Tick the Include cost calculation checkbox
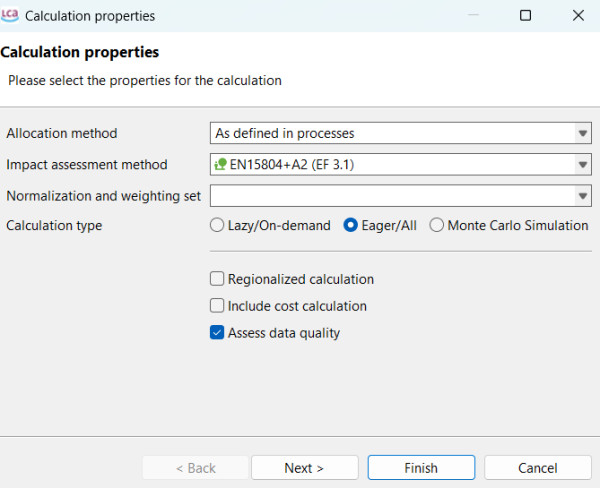 click(217, 306)
